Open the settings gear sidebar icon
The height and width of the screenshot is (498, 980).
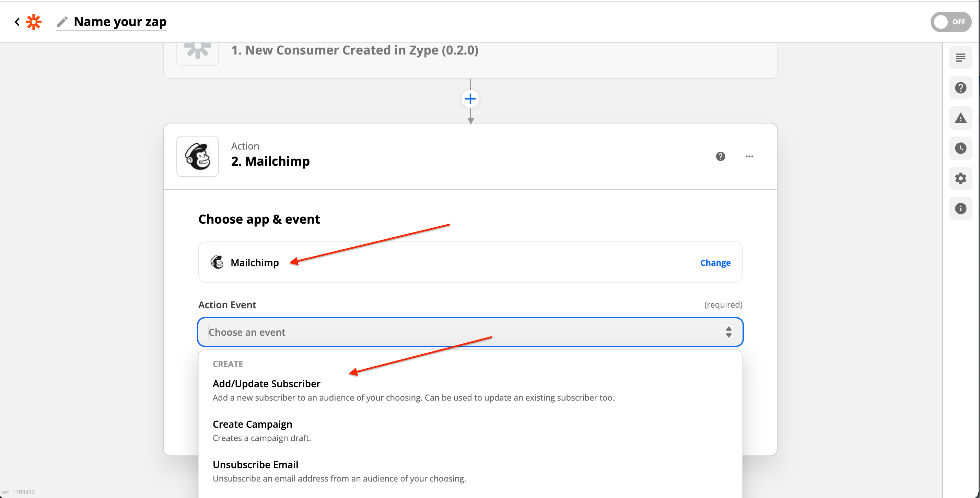coord(960,178)
